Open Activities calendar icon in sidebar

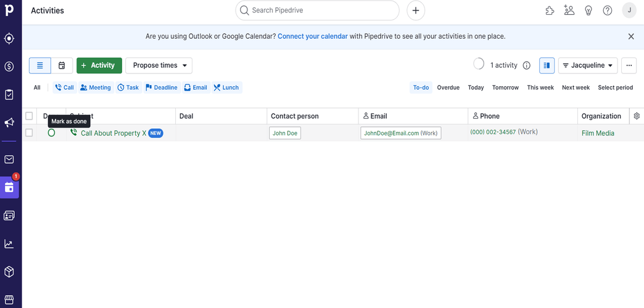[9, 187]
